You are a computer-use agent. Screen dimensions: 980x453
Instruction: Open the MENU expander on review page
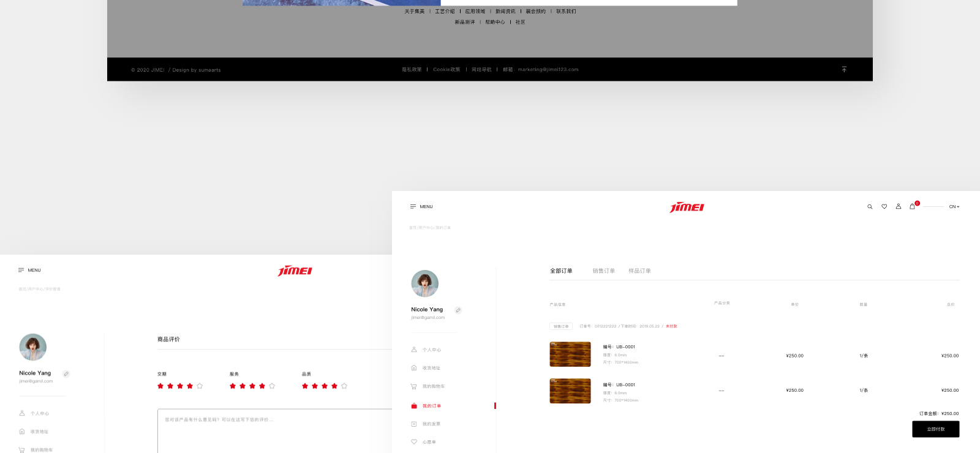[21, 270]
